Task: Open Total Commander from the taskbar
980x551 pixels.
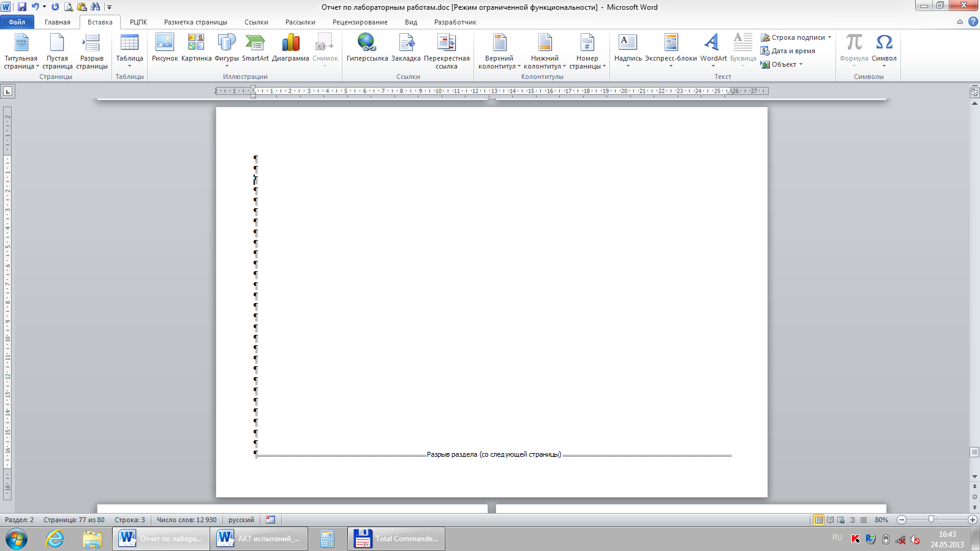Action: [x=396, y=539]
